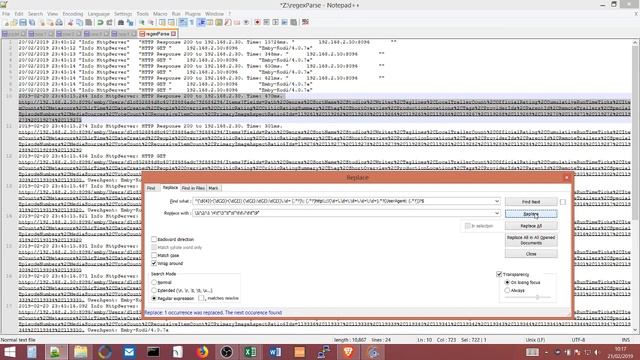Open the Search menu
Screen dimensions: 640x360
[35, 14]
